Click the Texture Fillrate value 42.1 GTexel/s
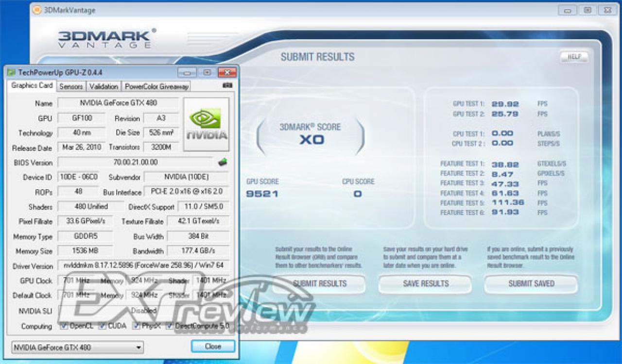The width and height of the screenshot is (622, 364). pyautogui.click(x=198, y=221)
